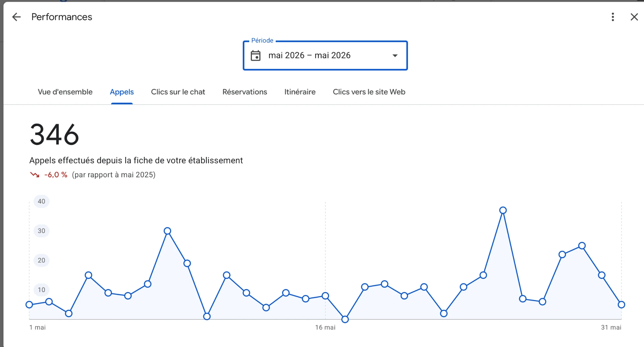This screenshot has height=347, width=644.
Task: Click the -6,0 % change value
Action: [x=56, y=175]
